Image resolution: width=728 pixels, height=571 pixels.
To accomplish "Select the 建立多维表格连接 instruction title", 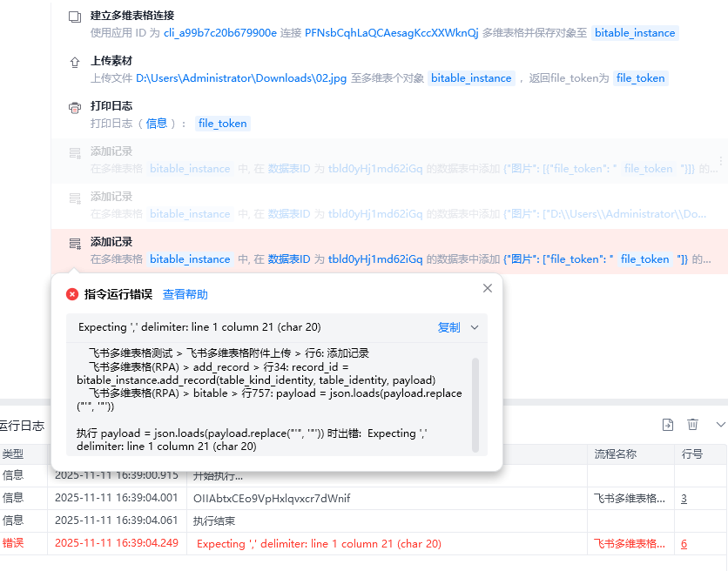I will point(132,16).
